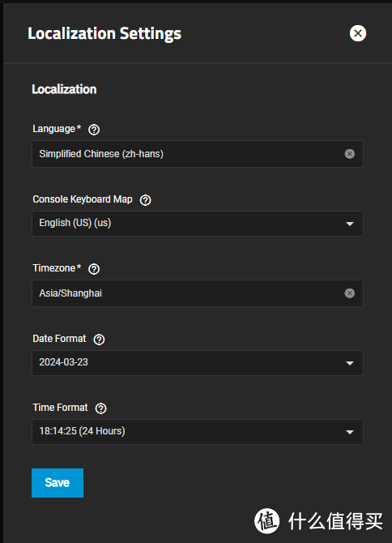Image resolution: width=392 pixels, height=543 pixels.
Task: Click the Save button
Action: pyautogui.click(x=58, y=483)
